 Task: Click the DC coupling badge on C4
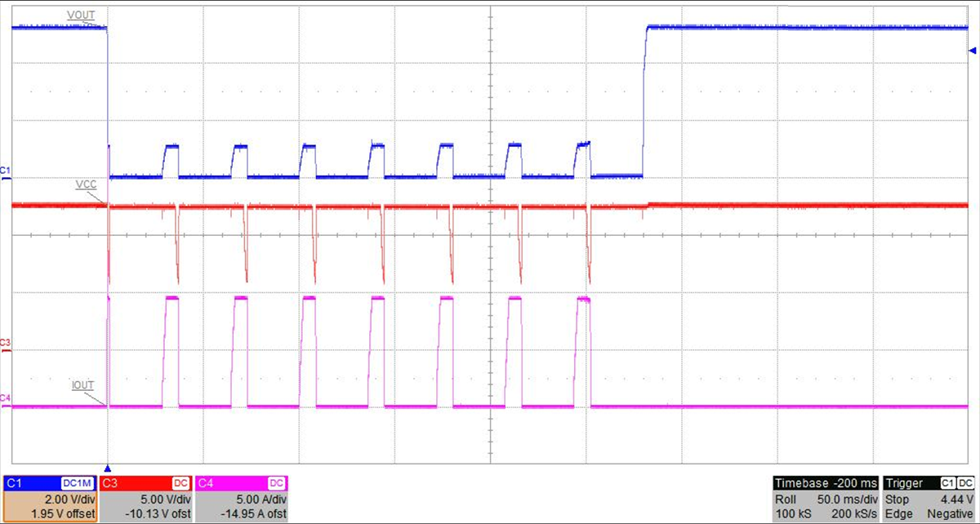click(276, 483)
